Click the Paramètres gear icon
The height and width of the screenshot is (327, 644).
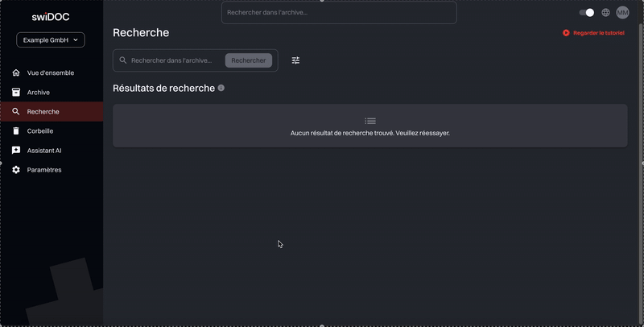(16, 170)
